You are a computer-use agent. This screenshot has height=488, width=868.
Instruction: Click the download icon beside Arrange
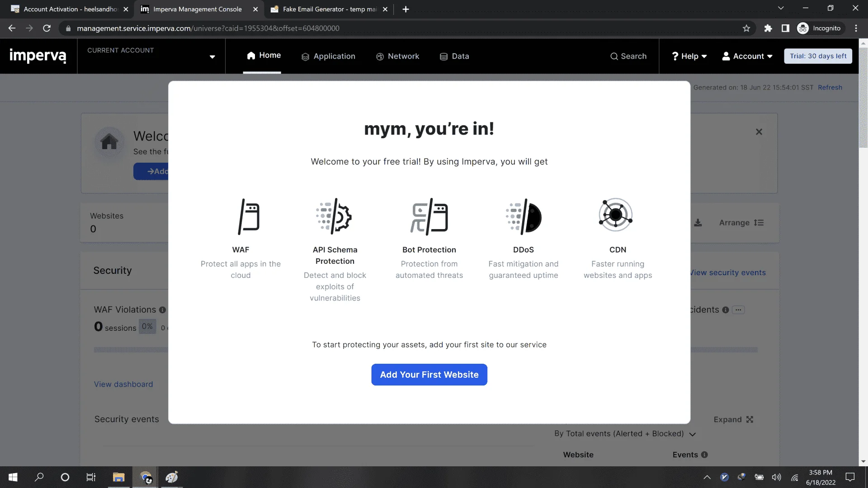point(698,223)
